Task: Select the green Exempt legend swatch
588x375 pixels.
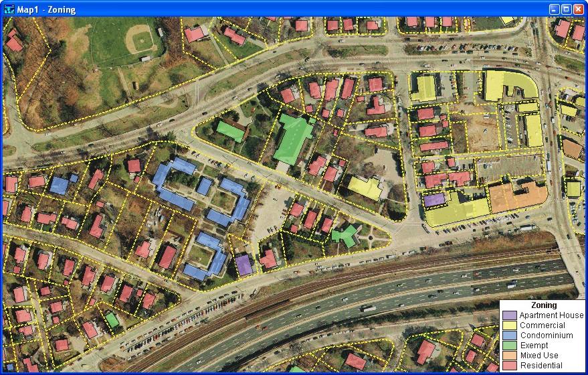Action: pos(510,346)
